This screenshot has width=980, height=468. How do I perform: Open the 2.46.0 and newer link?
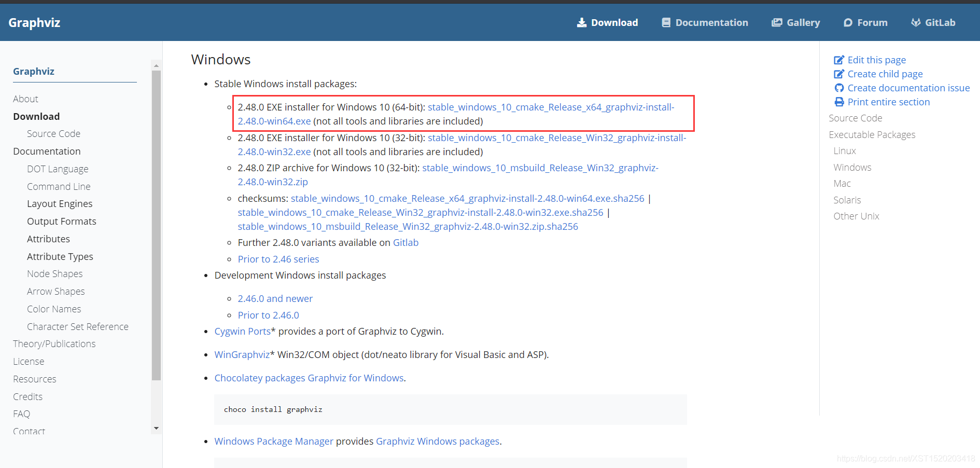275,298
